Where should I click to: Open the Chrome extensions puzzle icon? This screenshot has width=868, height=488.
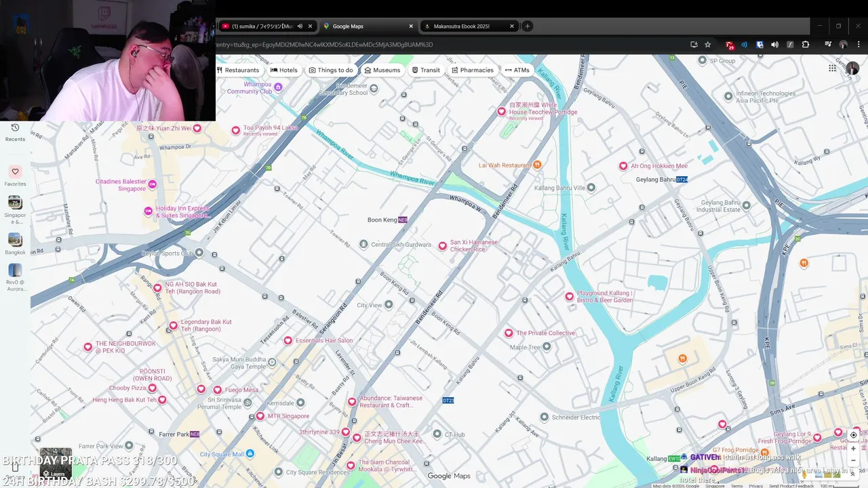point(806,45)
